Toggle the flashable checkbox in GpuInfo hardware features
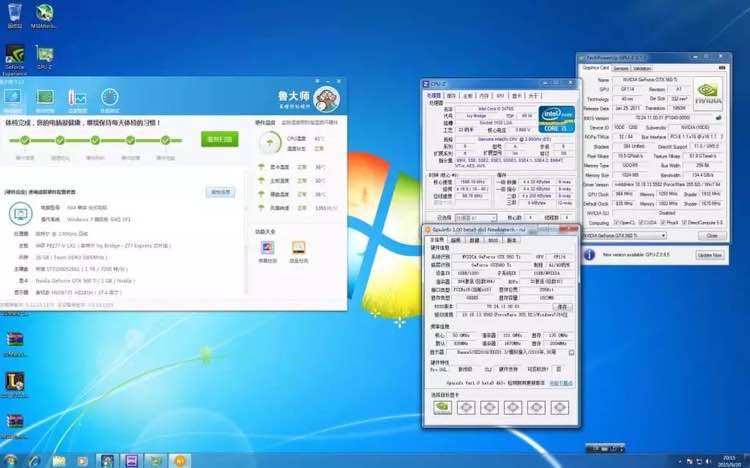The height and width of the screenshot is (468, 750). click(x=558, y=369)
